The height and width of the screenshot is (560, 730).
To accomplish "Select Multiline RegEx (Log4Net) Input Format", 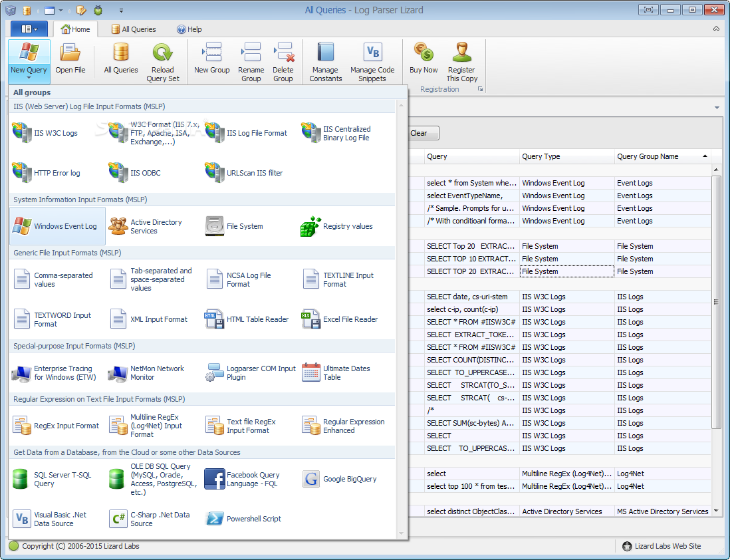I will (154, 426).
